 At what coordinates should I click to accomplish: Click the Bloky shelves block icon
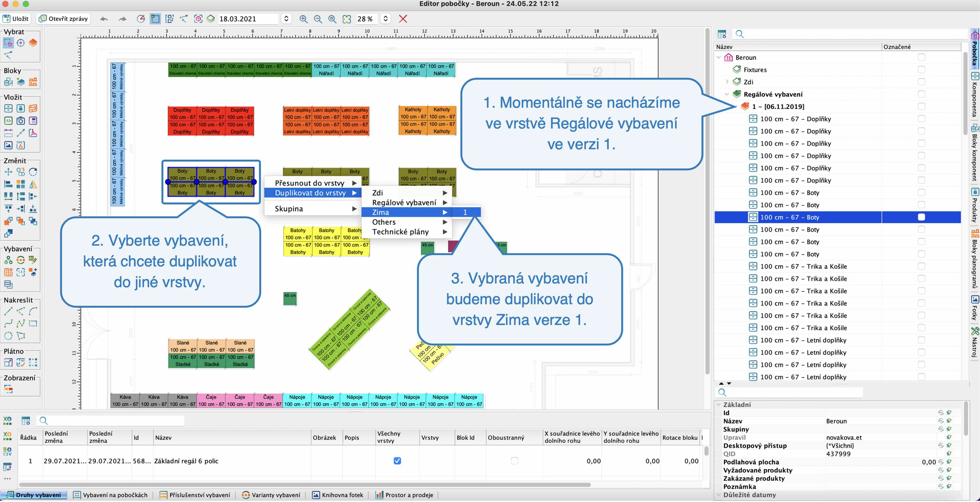pyautogui.click(x=33, y=82)
